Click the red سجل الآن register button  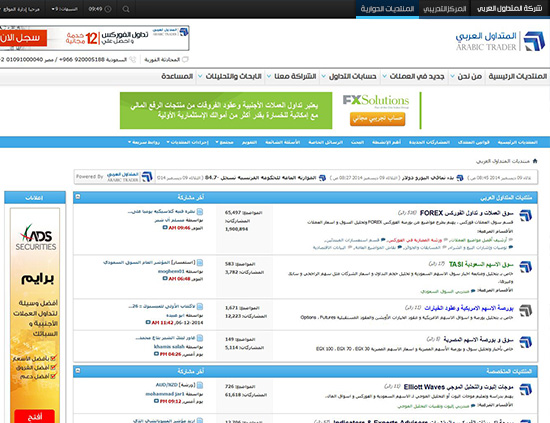click(x=22, y=38)
